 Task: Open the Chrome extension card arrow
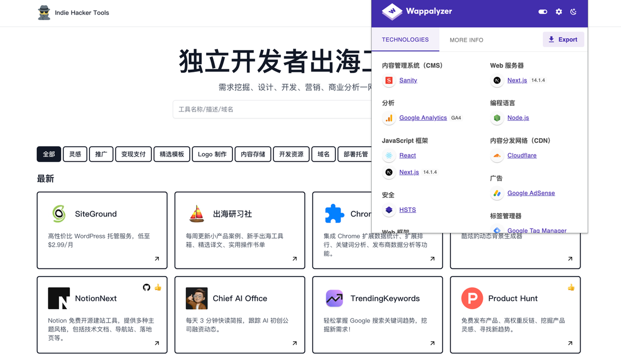click(432, 259)
